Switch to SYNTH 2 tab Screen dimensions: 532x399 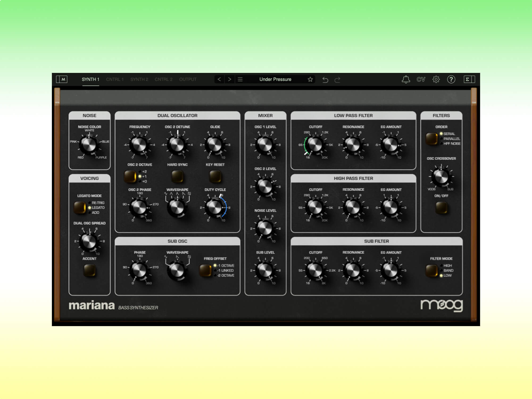click(x=139, y=79)
